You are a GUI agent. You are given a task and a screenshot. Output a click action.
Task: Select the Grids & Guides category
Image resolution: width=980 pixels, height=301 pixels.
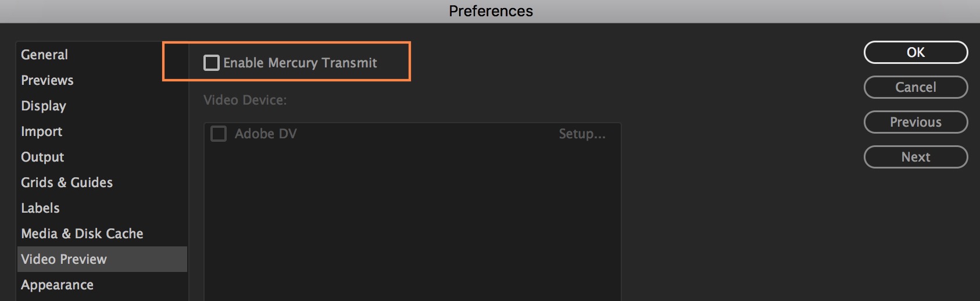[67, 182]
